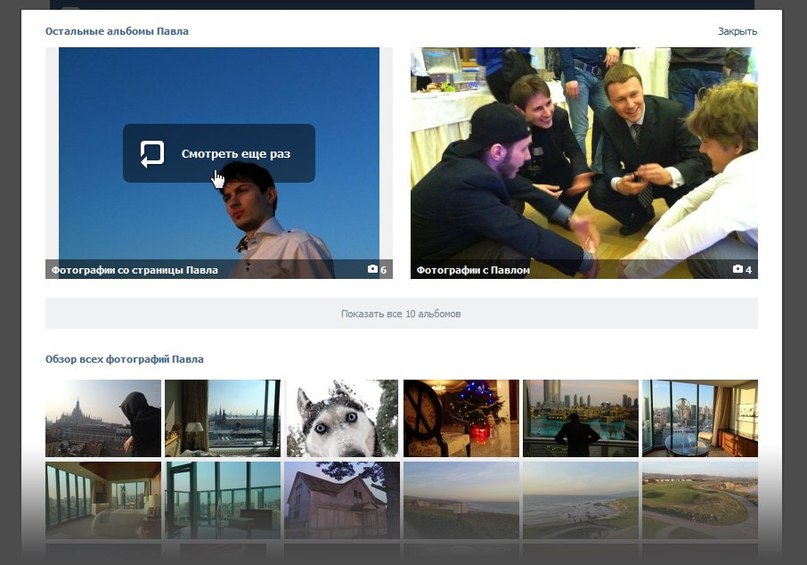The height and width of the screenshot is (565, 807).
Task: Open the album cover with men crouching
Action: coord(584,163)
